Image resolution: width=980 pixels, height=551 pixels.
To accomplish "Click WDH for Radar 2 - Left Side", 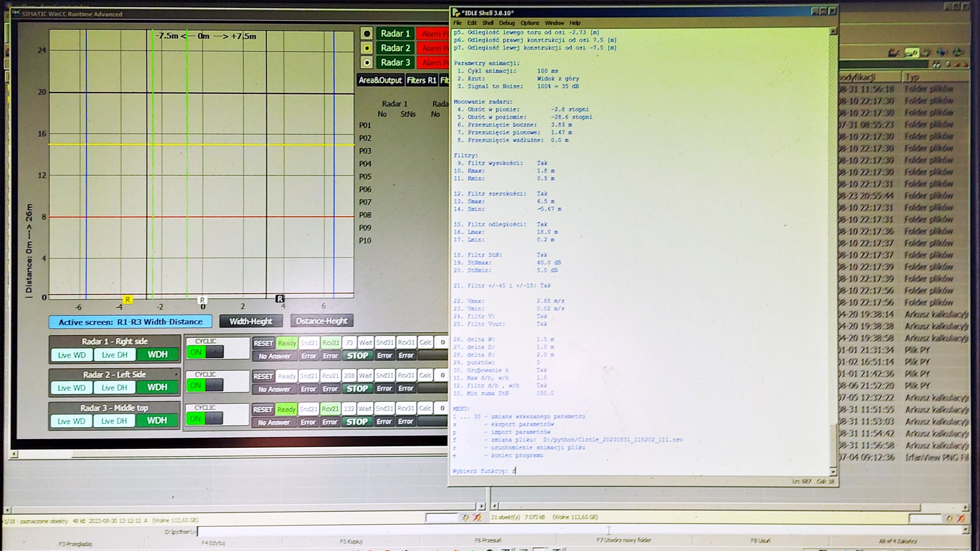I will [x=157, y=387].
